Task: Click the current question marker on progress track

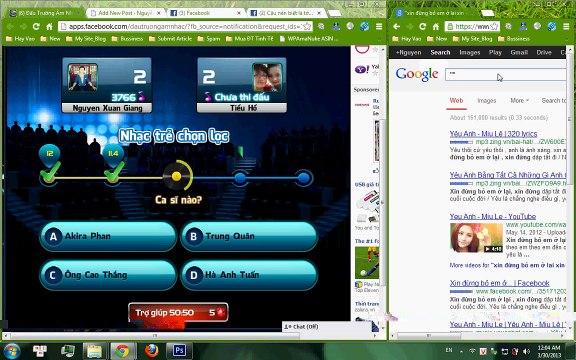Action: [177, 176]
